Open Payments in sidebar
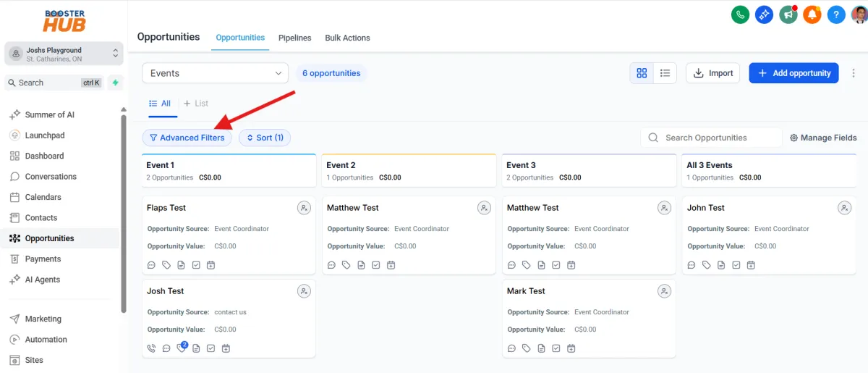The image size is (868, 373). pos(43,259)
